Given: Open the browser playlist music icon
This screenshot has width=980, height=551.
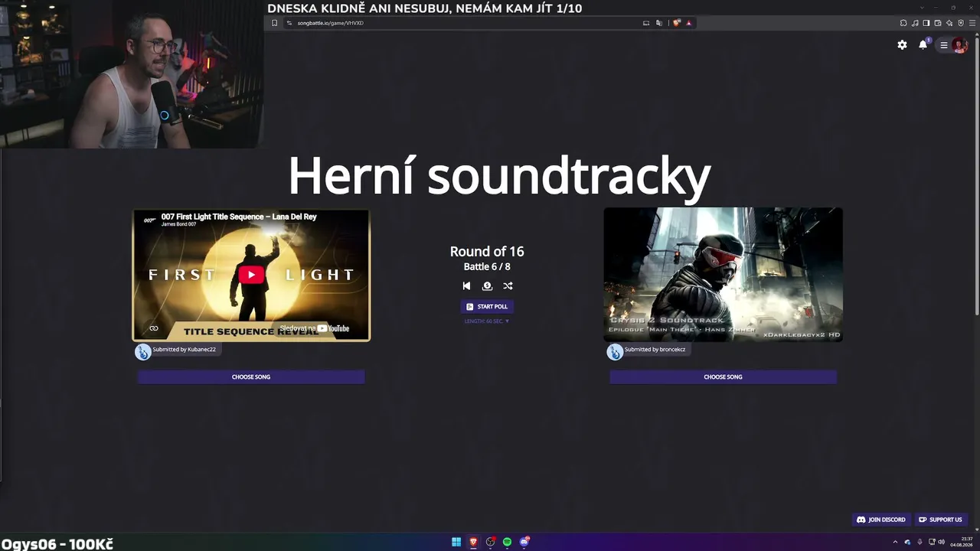Looking at the screenshot, I should pos(915,23).
